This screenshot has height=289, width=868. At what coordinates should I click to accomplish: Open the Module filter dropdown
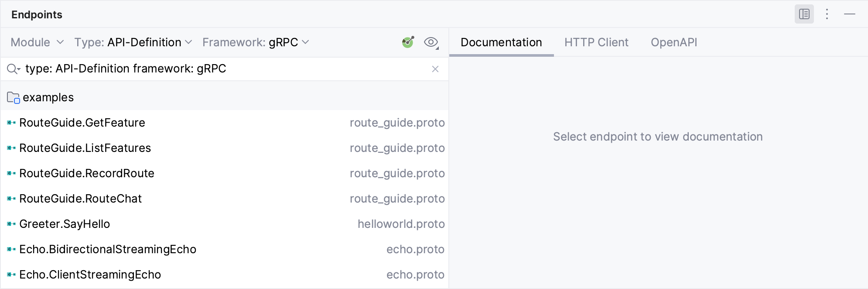tap(37, 42)
